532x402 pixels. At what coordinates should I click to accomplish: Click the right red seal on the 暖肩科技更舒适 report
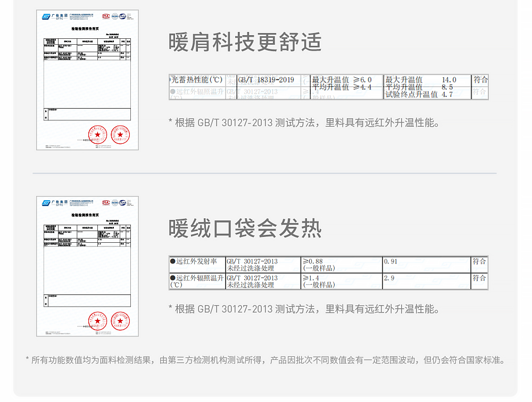[120, 135]
